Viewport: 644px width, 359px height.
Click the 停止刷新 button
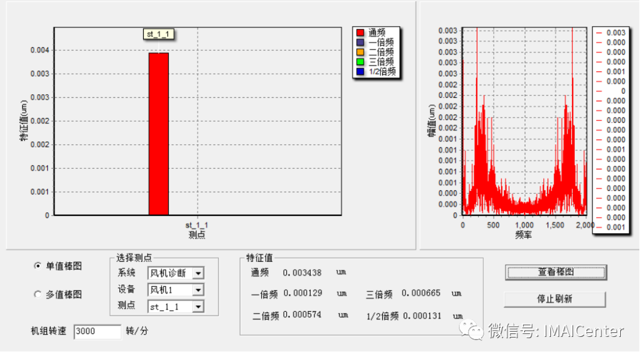(x=555, y=299)
